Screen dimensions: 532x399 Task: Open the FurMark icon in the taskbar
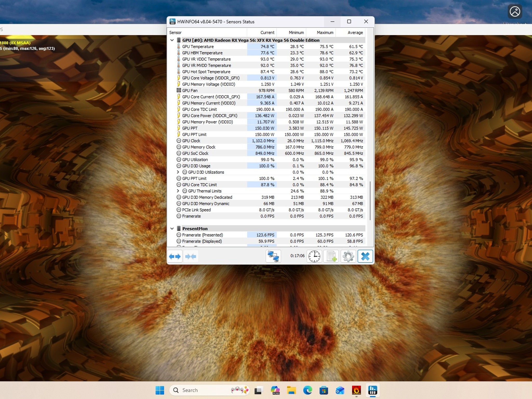356,390
